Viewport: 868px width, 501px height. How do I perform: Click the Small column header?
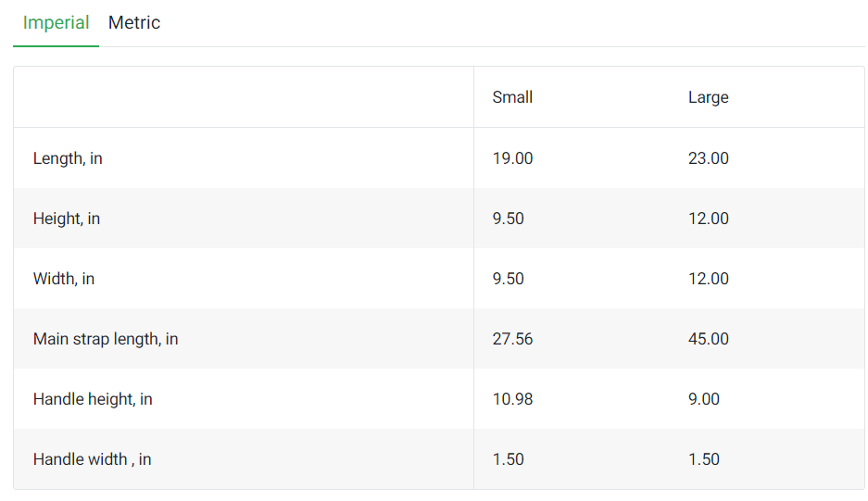512,97
